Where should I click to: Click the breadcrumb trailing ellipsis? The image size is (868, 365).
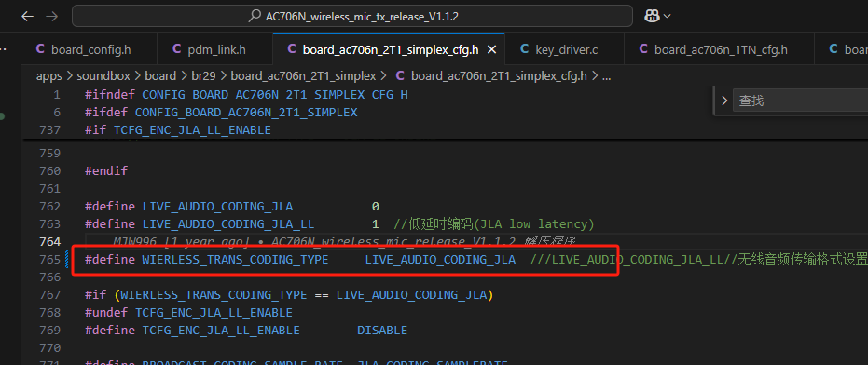[x=606, y=76]
